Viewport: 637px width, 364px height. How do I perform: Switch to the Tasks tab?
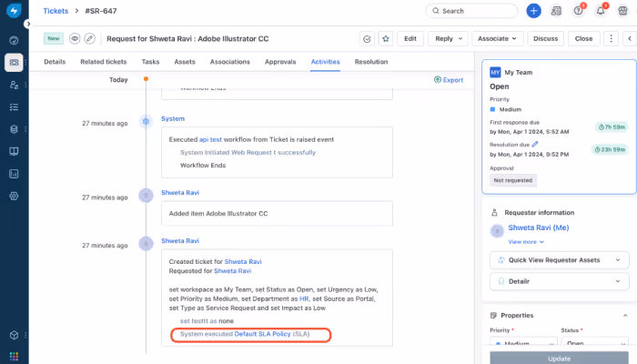click(x=150, y=62)
